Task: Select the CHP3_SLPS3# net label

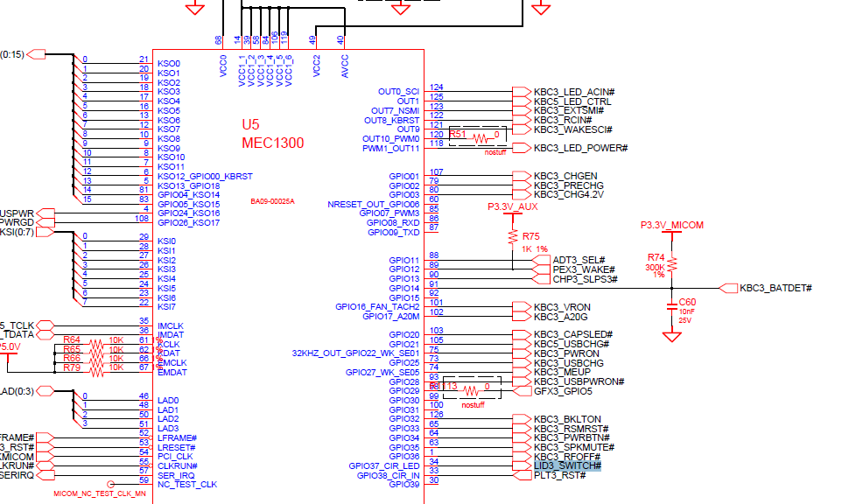Action: [x=586, y=279]
